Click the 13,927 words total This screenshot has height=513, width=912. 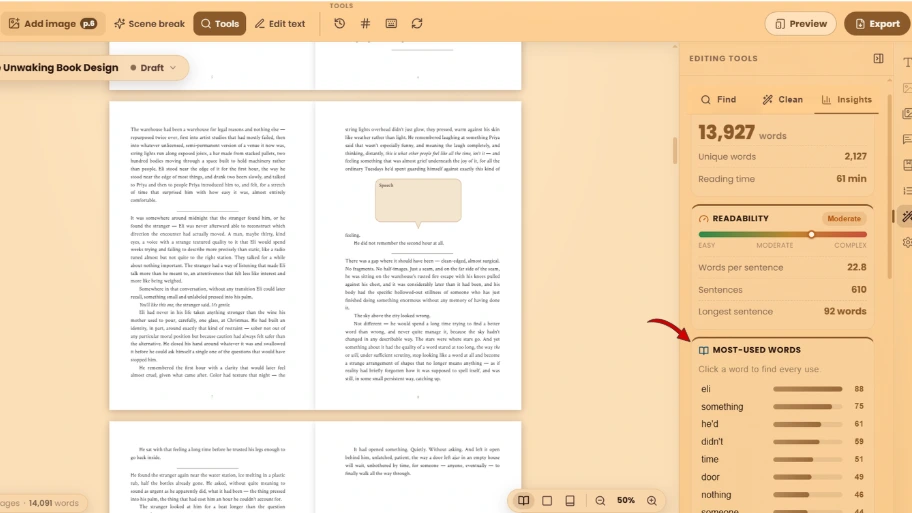click(x=742, y=133)
